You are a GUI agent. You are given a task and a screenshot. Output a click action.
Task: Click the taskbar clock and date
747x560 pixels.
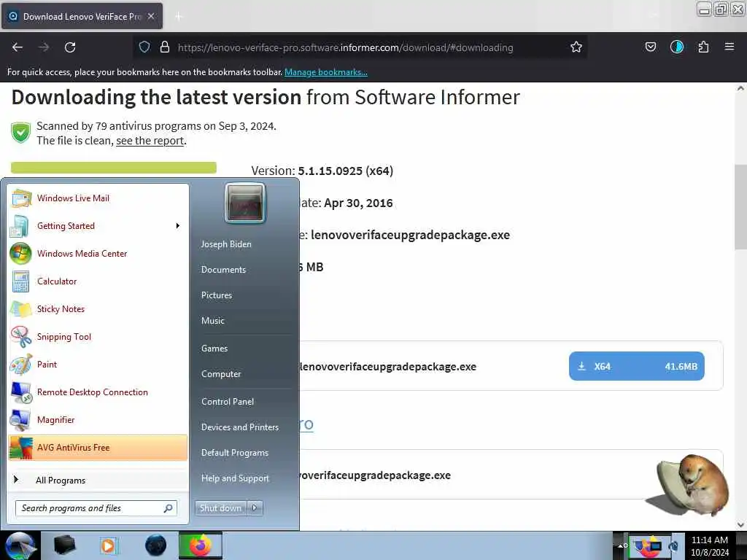pyautogui.click(x=710, y=545)
